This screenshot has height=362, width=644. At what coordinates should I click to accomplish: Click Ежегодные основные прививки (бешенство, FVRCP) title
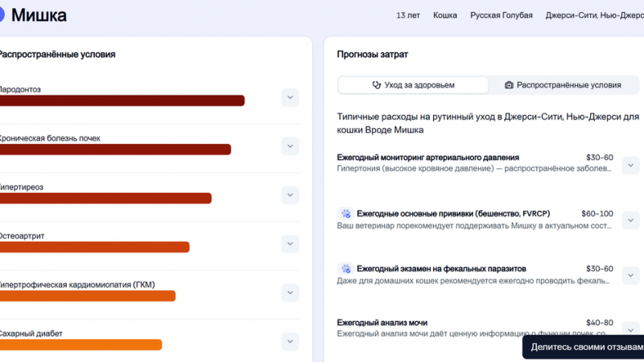453,214
